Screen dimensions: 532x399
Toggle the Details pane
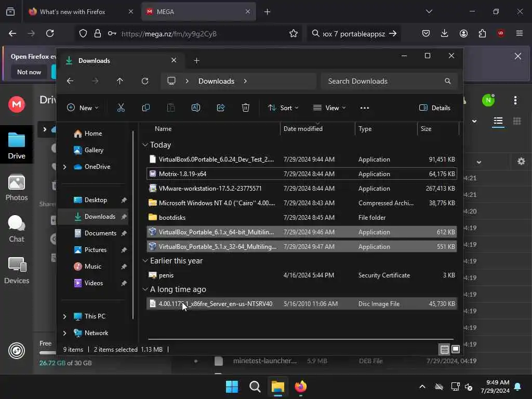pyautogui.click(x=435, y=108)
